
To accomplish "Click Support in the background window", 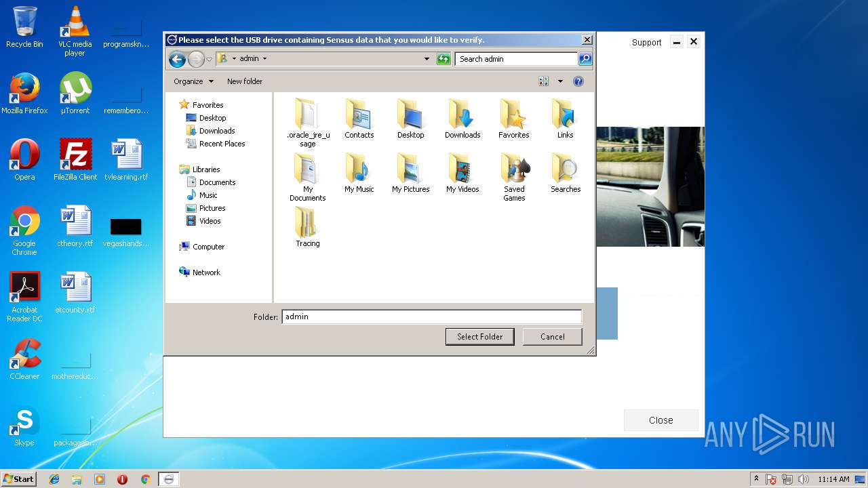I will (x=646, y=42).
